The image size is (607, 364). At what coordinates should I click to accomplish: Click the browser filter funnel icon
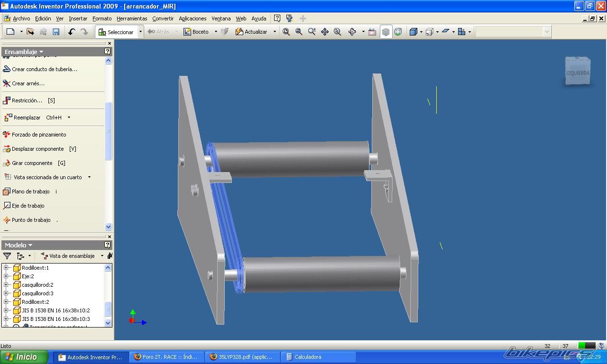point(7,256)
